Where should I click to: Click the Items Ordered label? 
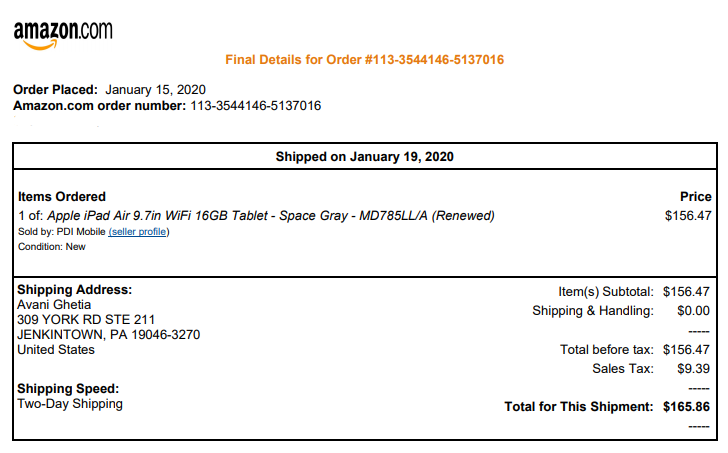click(62, 197)
